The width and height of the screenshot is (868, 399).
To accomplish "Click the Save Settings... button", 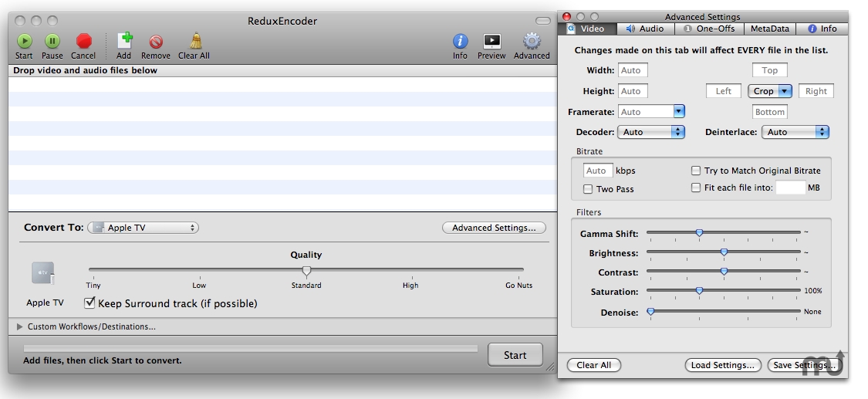I will pyautogui.click(x=805, y=365).
